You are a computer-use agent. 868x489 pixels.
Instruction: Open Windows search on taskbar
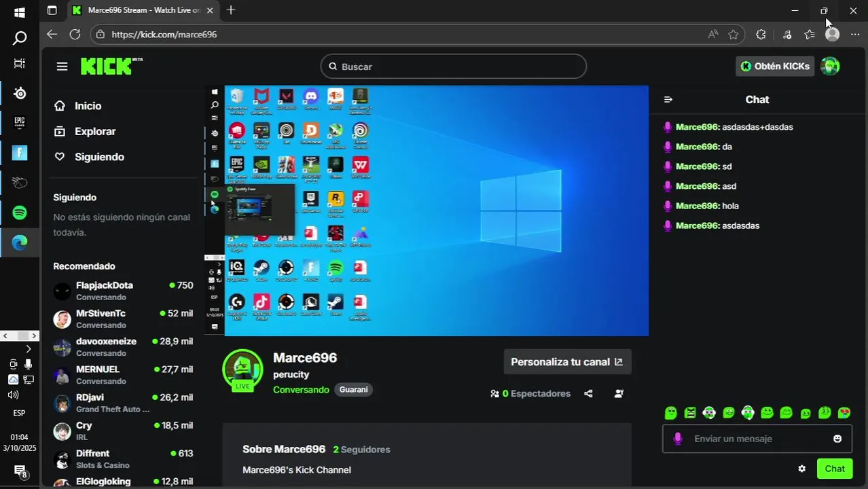(x=20, y=38)
